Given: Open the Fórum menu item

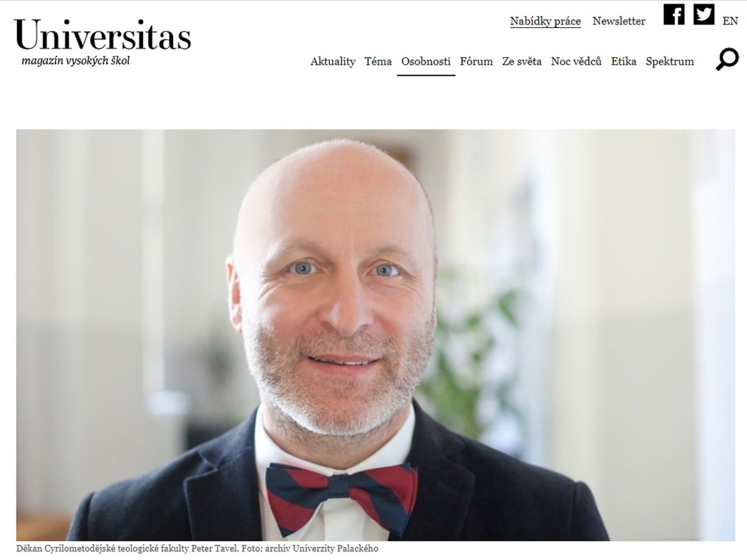Looking at the screenshot, I should pyautogui.click(x=476, y=61).
